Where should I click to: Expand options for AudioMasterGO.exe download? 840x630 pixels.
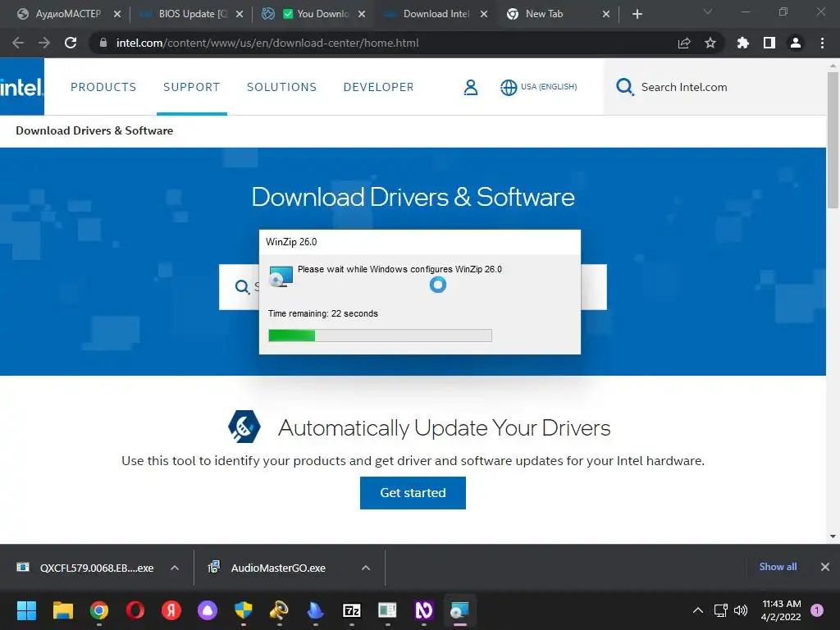[x=366, y=568]
